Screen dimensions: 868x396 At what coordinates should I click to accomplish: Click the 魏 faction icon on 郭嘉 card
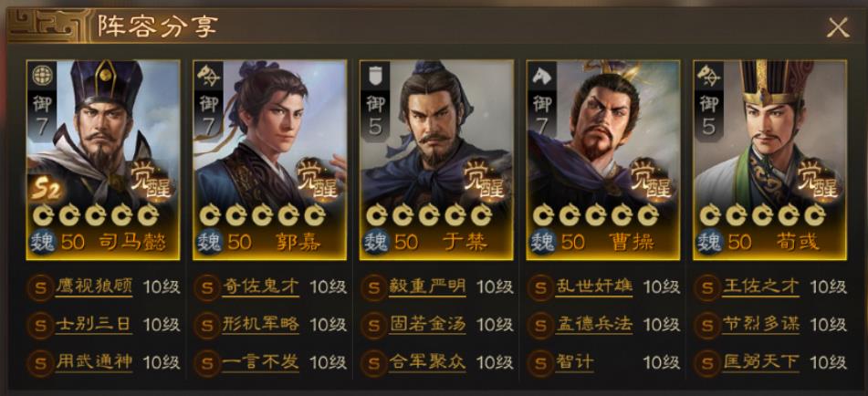[210, 242]
